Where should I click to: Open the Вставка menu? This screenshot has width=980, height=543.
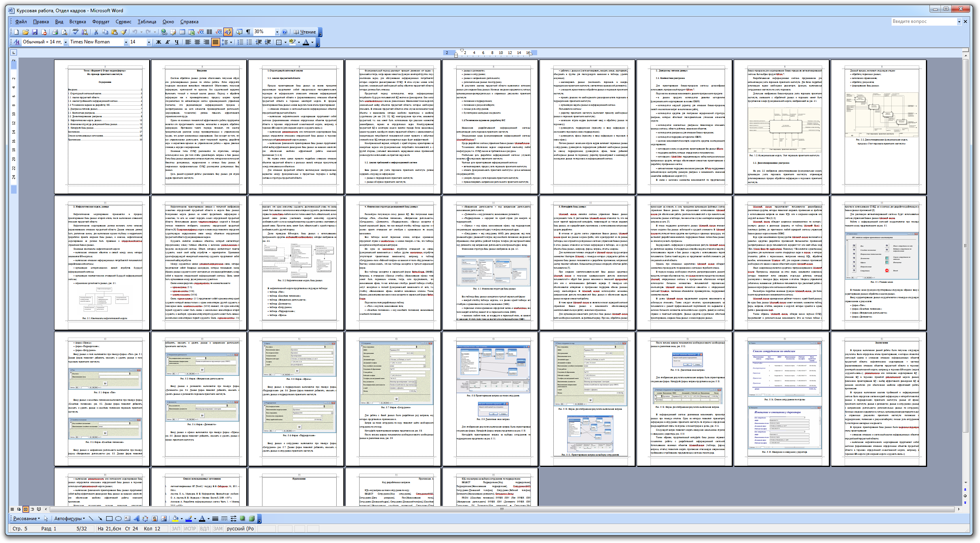77,22
